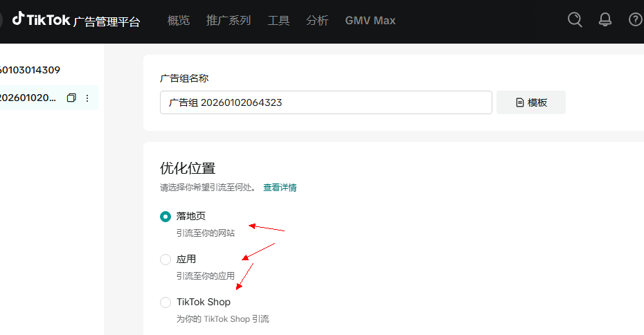Select the 应用 radio option
This screenshot has width=644, height=335.
click(x=166, y=260)
